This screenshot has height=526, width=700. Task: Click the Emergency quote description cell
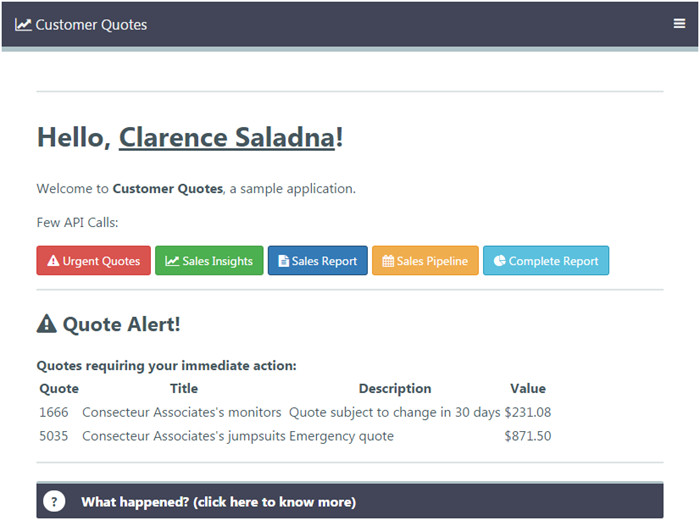tap(342, 436)
